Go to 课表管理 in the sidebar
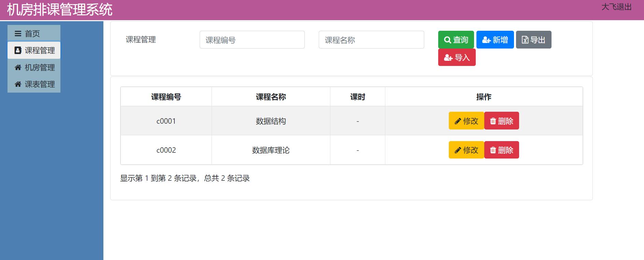This screenshot has height=260, width=644. pos(34,84)
